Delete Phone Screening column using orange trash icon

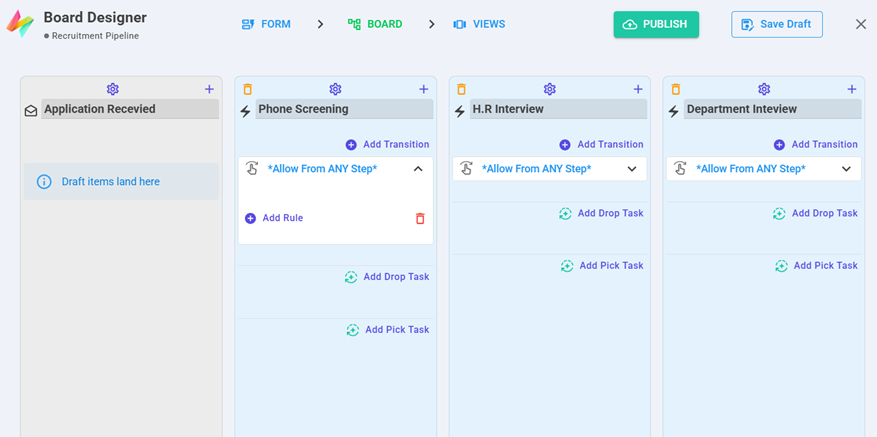pos(248,90)
